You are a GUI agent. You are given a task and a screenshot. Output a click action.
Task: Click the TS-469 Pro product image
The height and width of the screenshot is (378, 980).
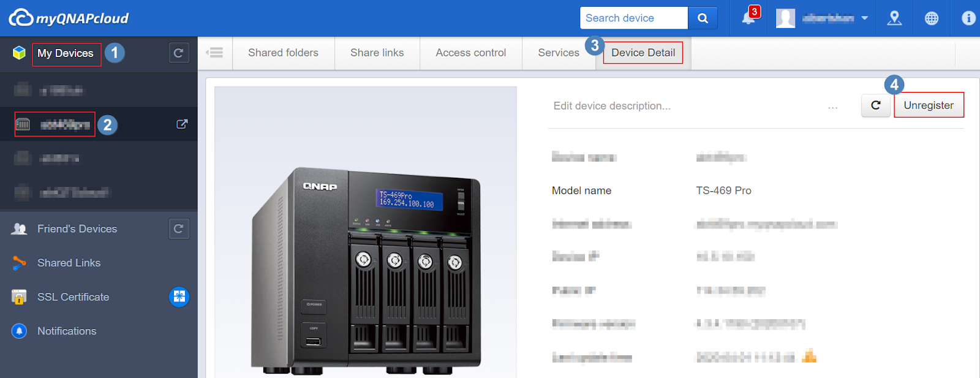click(366, 270)
